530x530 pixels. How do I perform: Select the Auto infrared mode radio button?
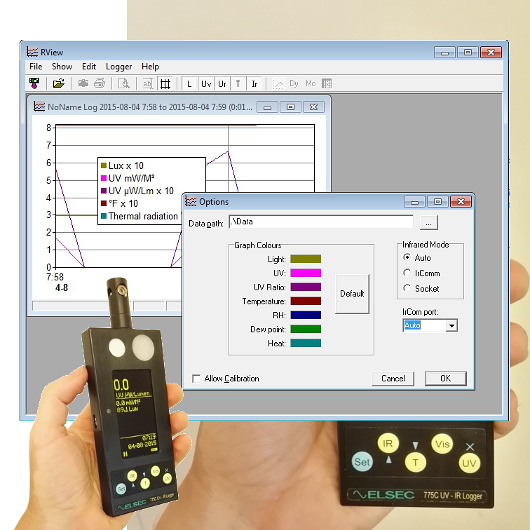click(407, 258)
